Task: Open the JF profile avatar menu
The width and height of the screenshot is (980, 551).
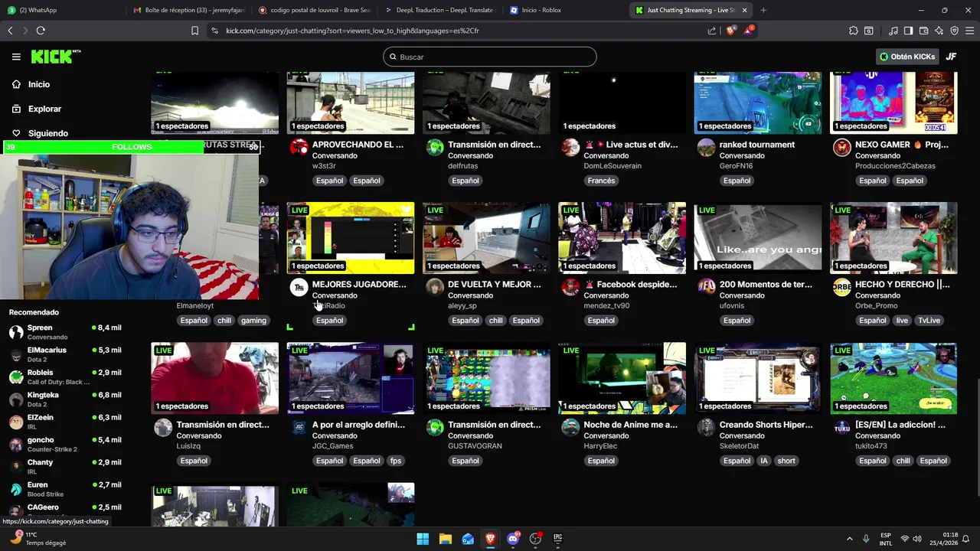Action: pyautogui.click(x=951, y=57)
